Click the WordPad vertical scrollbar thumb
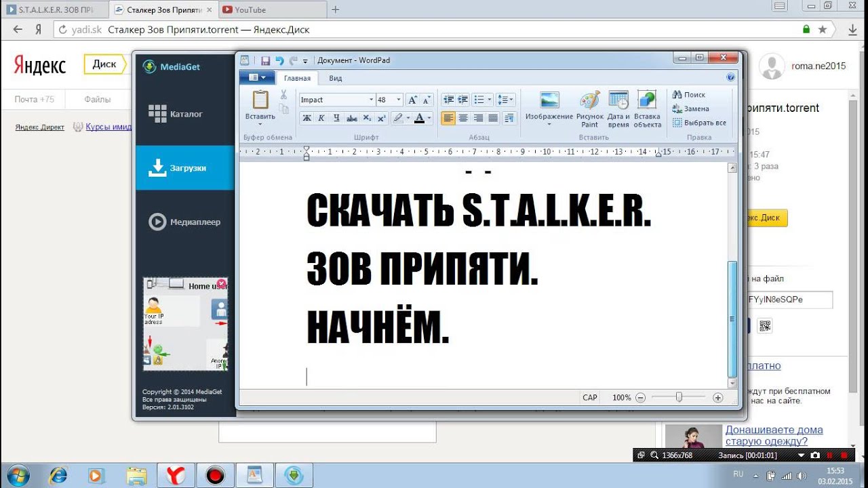Image resolution: width=868 pixels, height=488 pixels. 732,319
